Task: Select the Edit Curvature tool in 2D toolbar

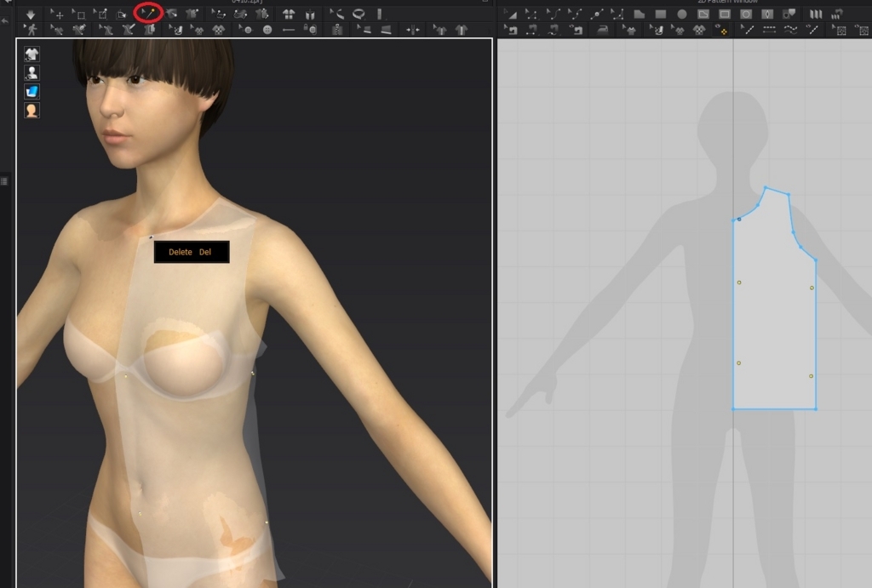Action: tap(554, 14)
